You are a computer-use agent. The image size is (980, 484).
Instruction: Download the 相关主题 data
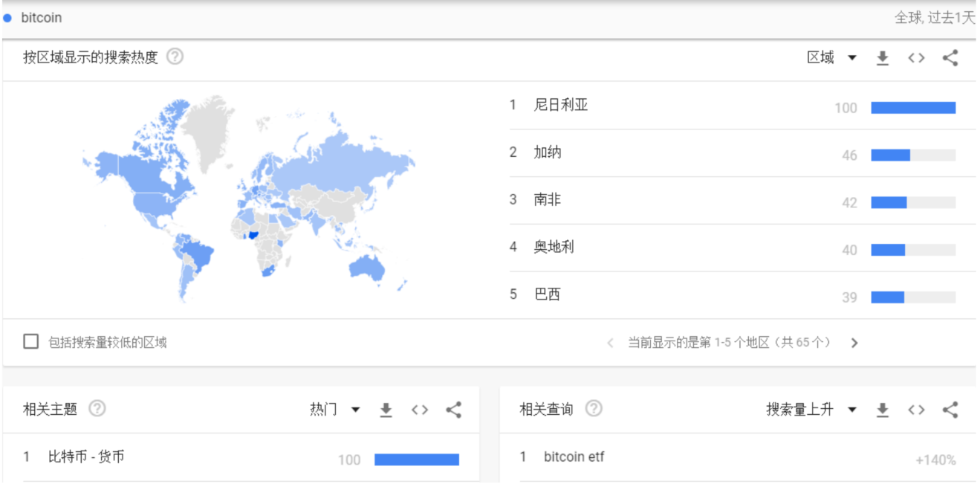tap(386, 410)
